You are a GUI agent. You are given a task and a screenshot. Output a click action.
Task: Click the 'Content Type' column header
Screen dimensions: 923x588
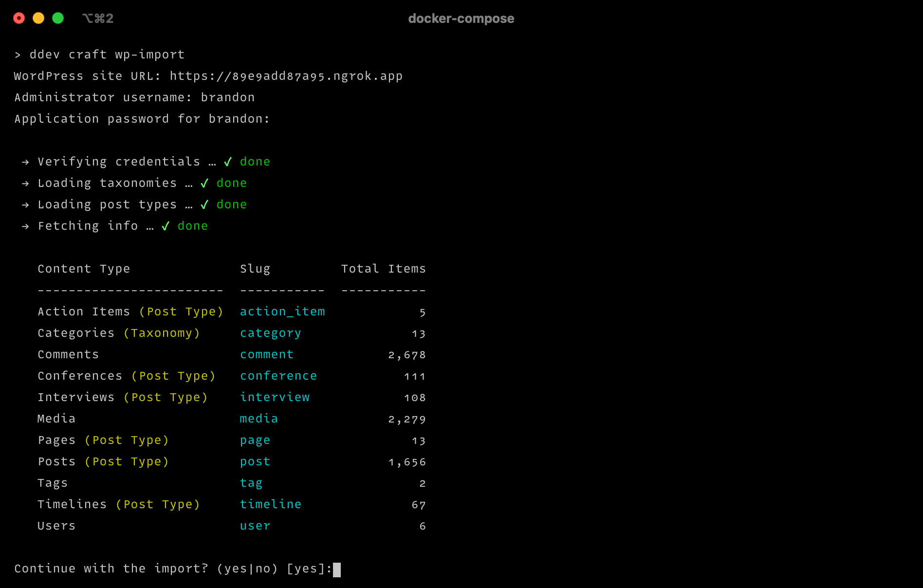tap(84, 269)
